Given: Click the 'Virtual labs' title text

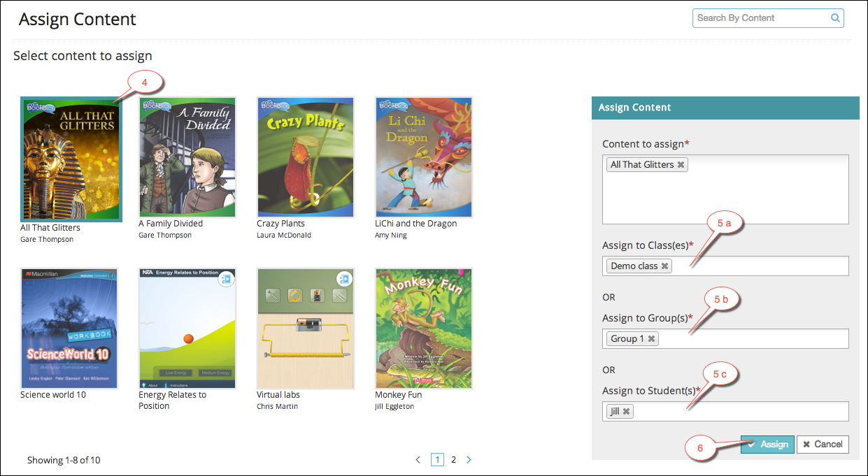Looking at the screenshot, I should pos(278,395).
